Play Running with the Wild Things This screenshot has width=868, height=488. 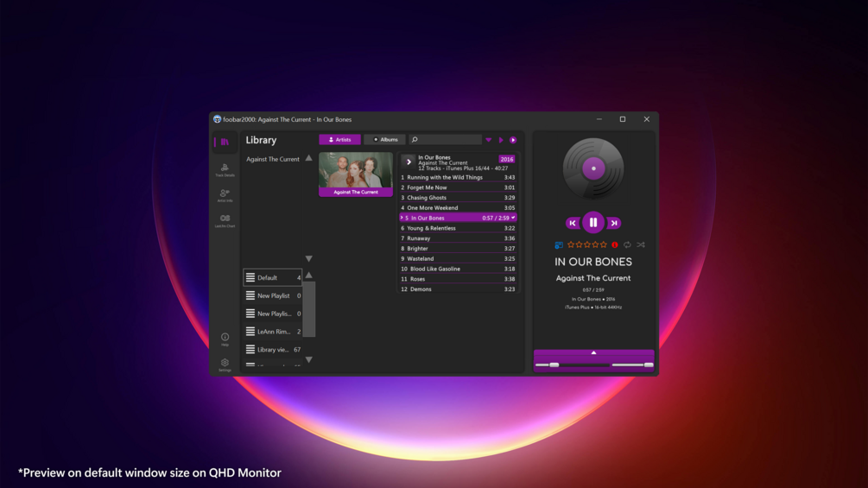click(x=458, y=178)
